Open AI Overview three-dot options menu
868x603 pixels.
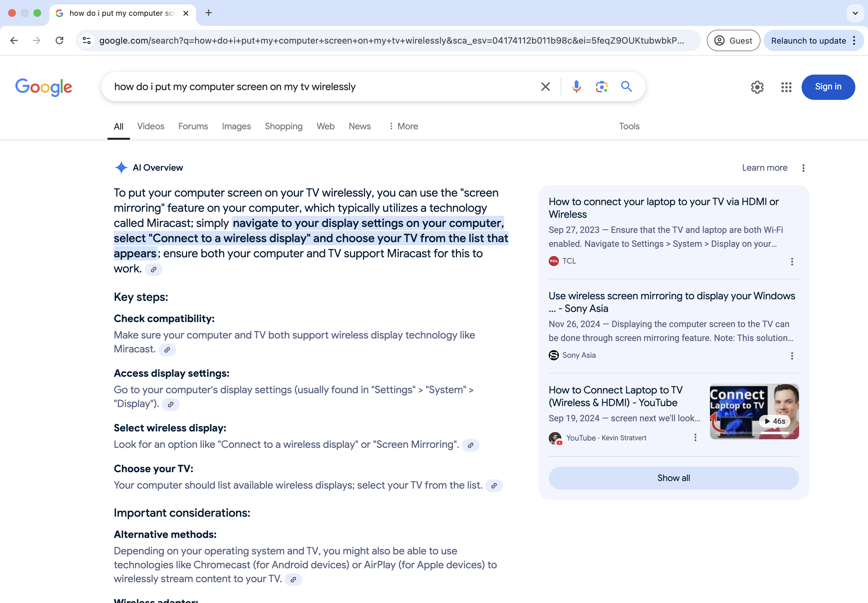[804, 168]
